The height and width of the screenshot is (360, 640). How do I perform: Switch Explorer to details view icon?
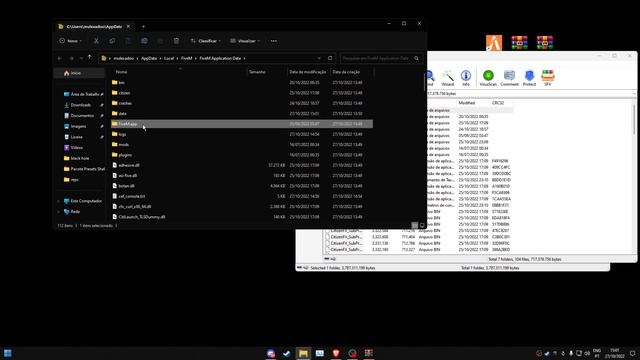click(415, 225)
